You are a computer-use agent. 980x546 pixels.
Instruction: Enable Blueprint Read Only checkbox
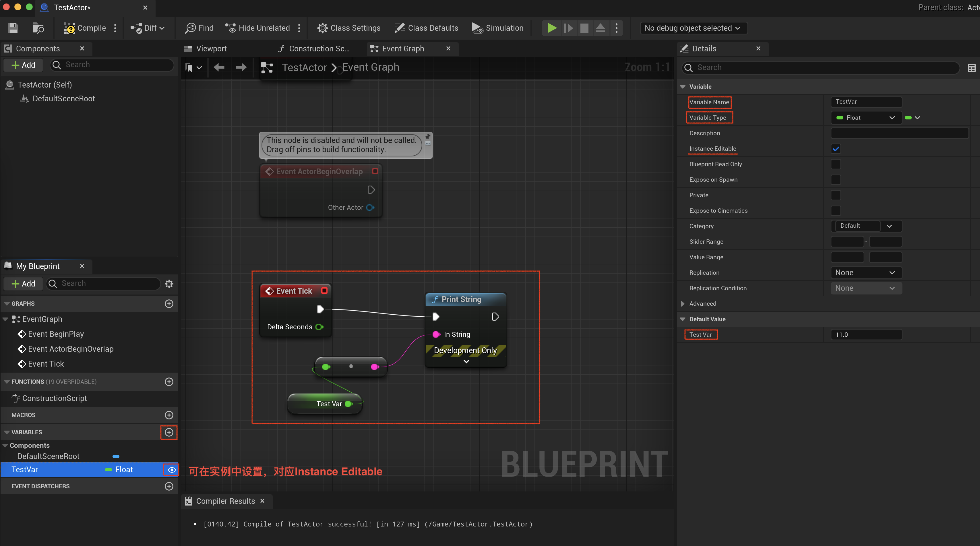click(x=836, y=164)
